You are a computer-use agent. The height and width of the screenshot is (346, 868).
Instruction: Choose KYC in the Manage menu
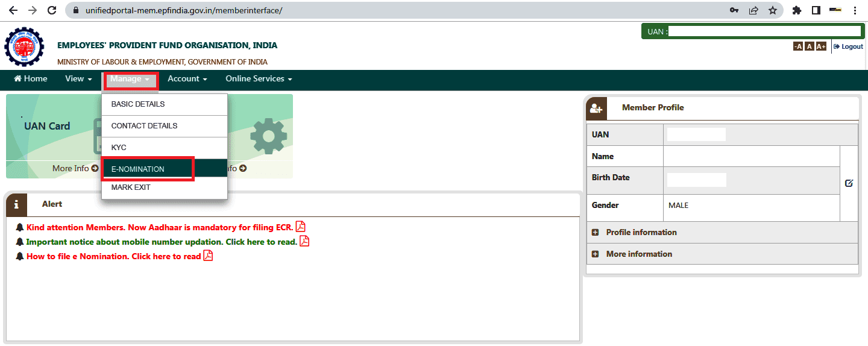119,148
